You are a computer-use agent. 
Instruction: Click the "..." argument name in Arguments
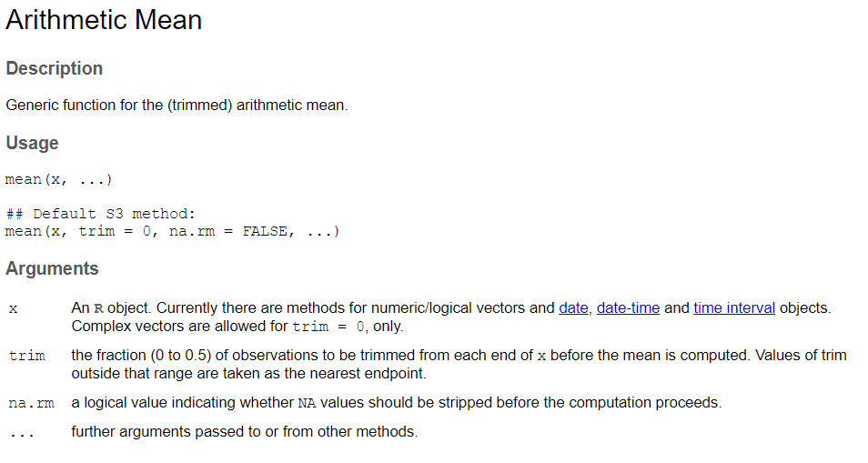[21, 433]
